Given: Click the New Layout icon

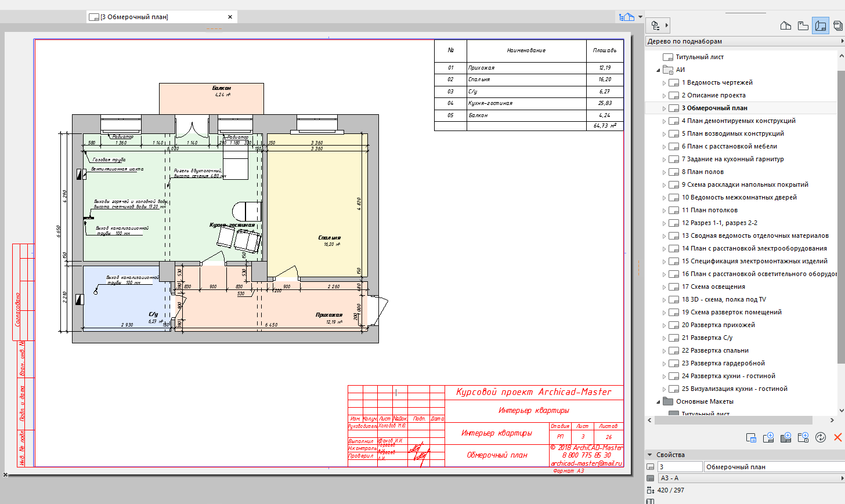Looking at the screenshot, I should coord(768,437).
